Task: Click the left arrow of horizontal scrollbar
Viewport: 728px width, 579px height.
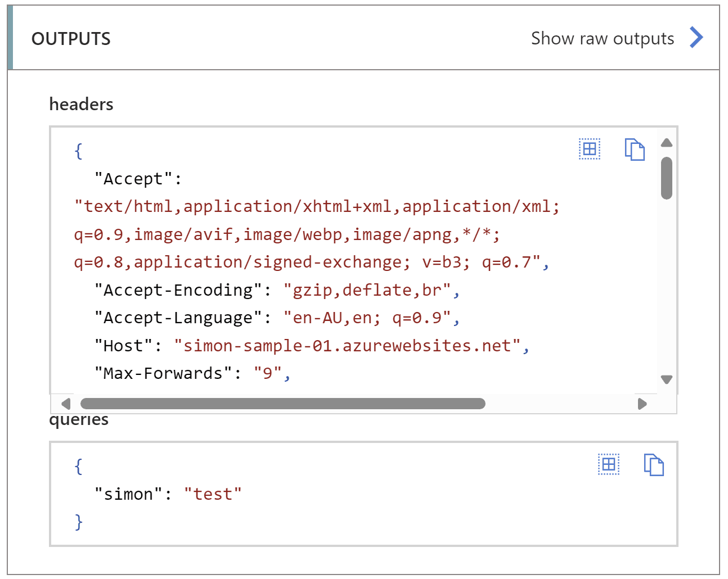Action: click(66, 404)
